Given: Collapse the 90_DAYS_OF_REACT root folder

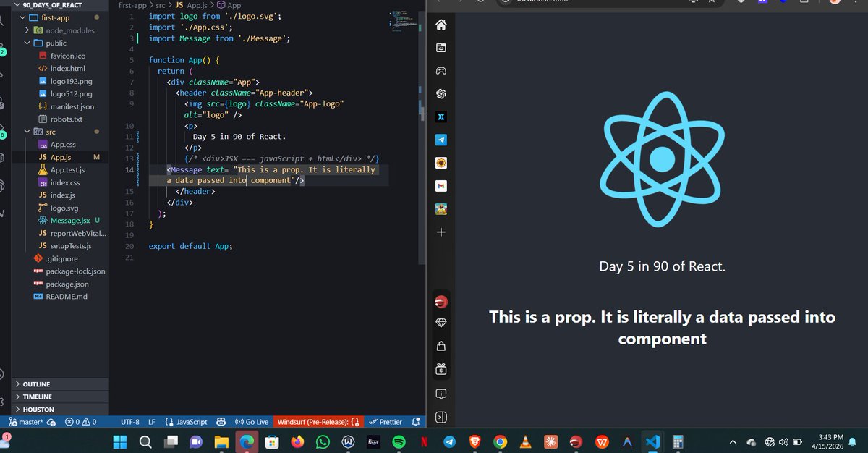Looking at the screenshot, I should click(x=51, y=5).
